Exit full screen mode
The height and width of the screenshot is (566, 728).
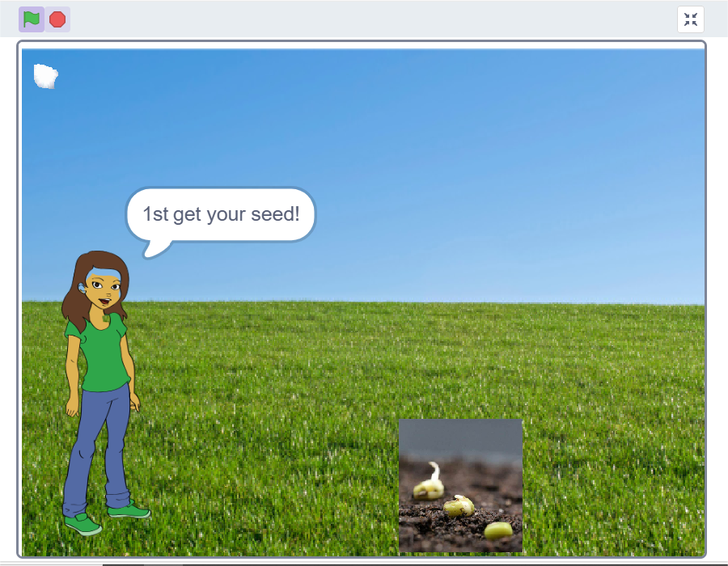[690, 19]
